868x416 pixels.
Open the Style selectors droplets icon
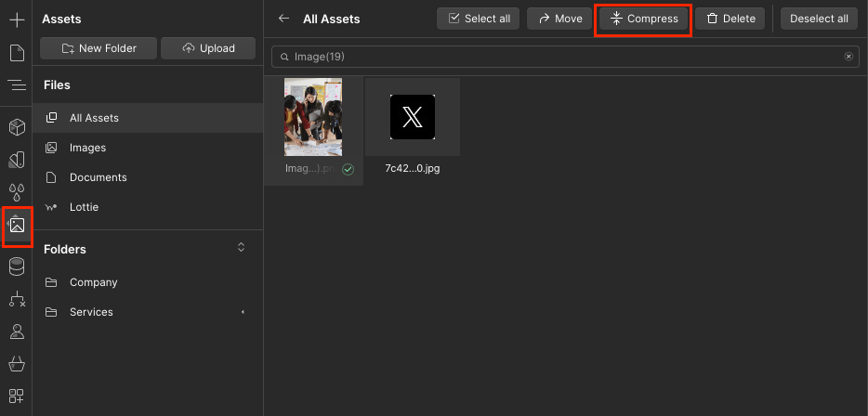click(x=17, y=192)
